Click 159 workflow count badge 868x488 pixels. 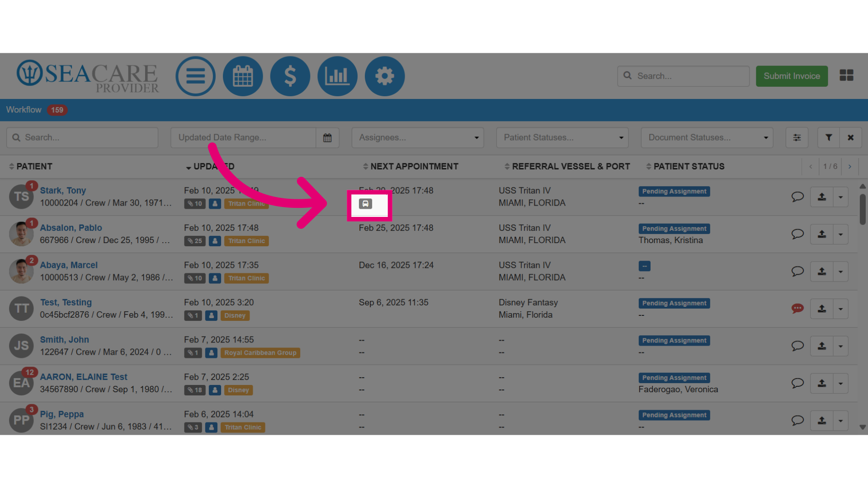(x=57, y=110)
